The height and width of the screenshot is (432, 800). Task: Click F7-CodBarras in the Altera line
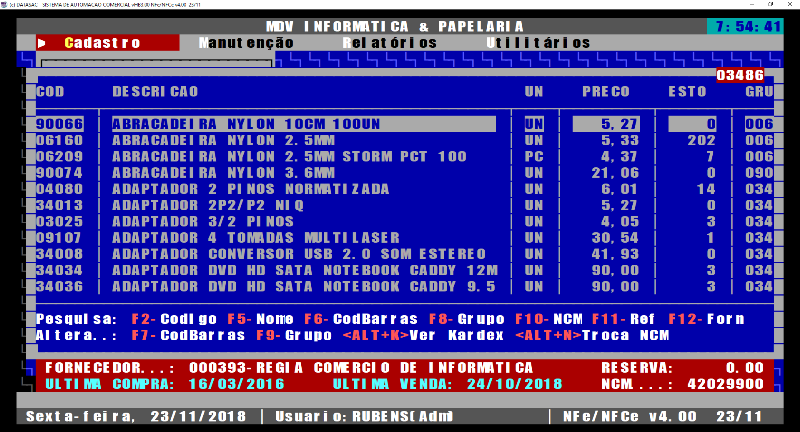pyautogui.click(x=188, y=336)
